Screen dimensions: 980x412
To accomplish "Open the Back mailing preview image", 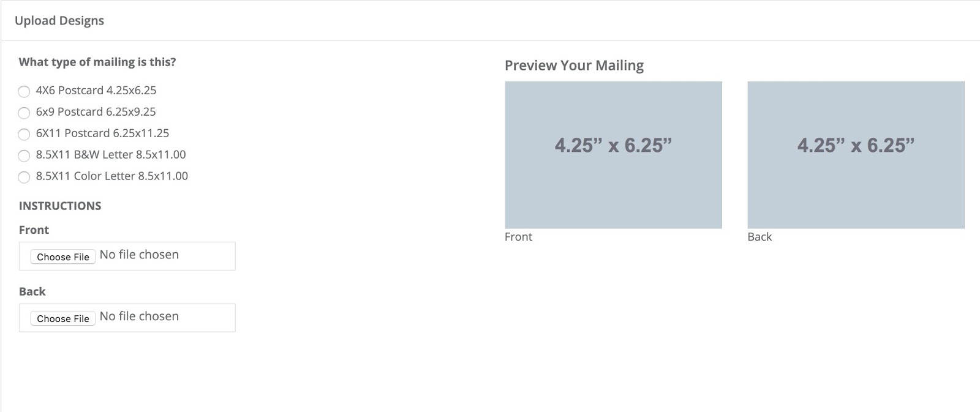I will pos(856,155).
